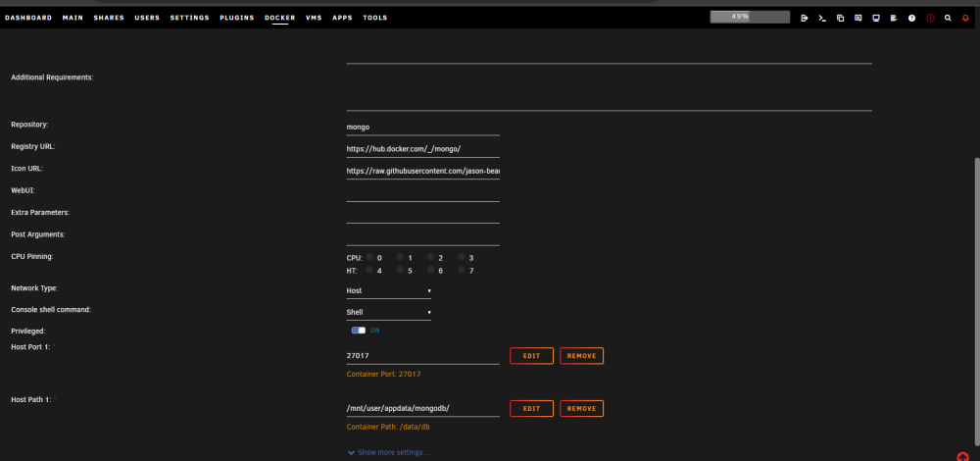Open the red notifications bell
Screen dimensions: 980x461
[x=965, y=18]
